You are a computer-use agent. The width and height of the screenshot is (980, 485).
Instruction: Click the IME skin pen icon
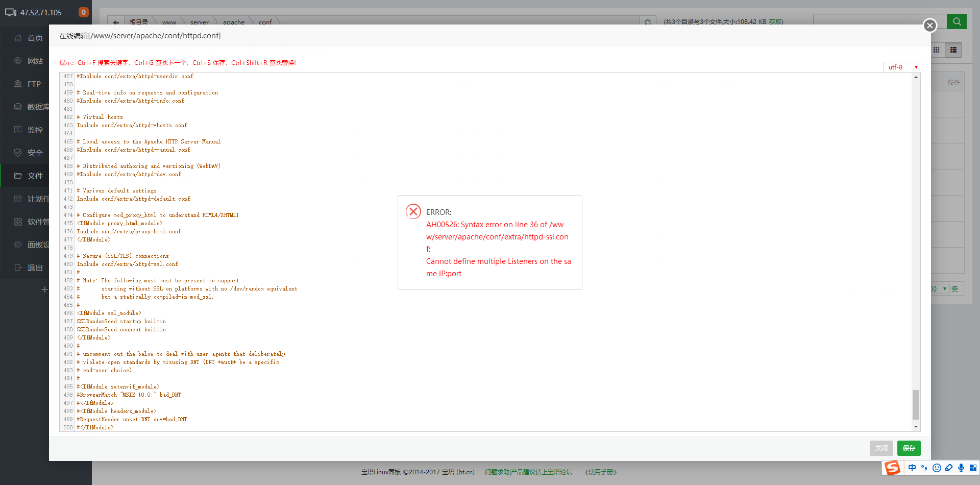click(x=949, y=468)
